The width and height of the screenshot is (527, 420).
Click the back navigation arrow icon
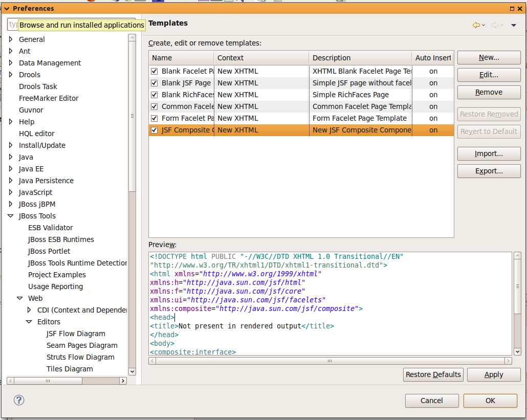coord(476,25)
